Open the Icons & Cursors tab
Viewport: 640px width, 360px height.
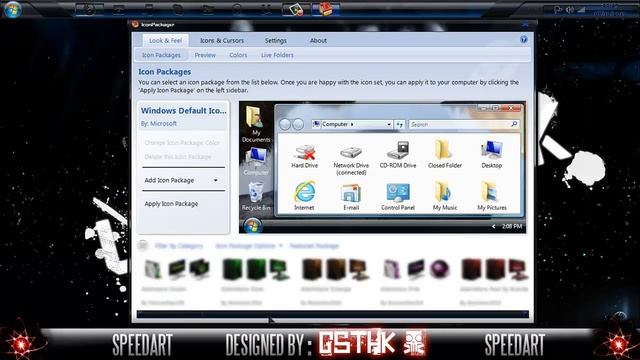(222, 40)
